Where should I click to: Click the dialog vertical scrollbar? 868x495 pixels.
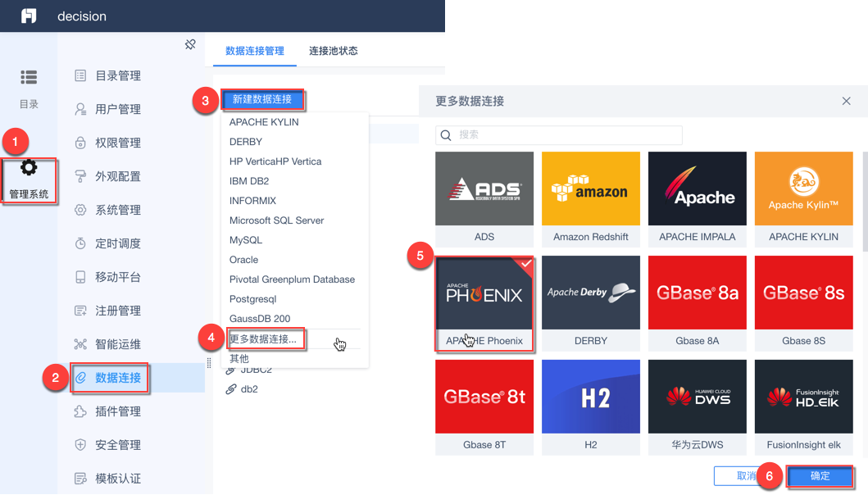click(866, 202)
